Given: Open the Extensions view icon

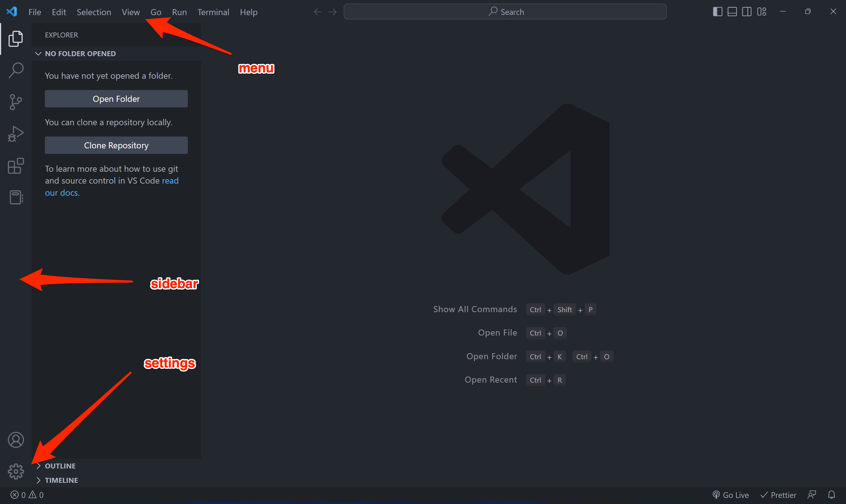Looking at the screenshot, I should (x=16, y=166).
